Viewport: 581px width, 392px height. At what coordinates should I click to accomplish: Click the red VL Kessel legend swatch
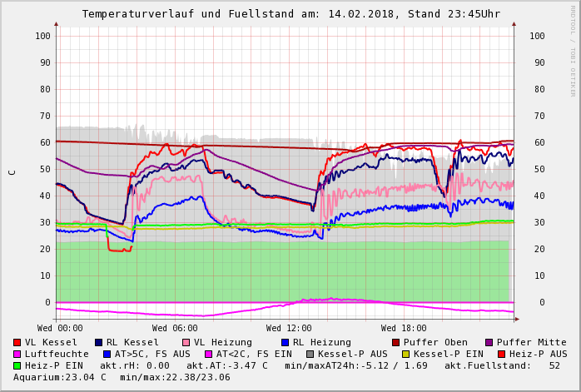(17, 342)
